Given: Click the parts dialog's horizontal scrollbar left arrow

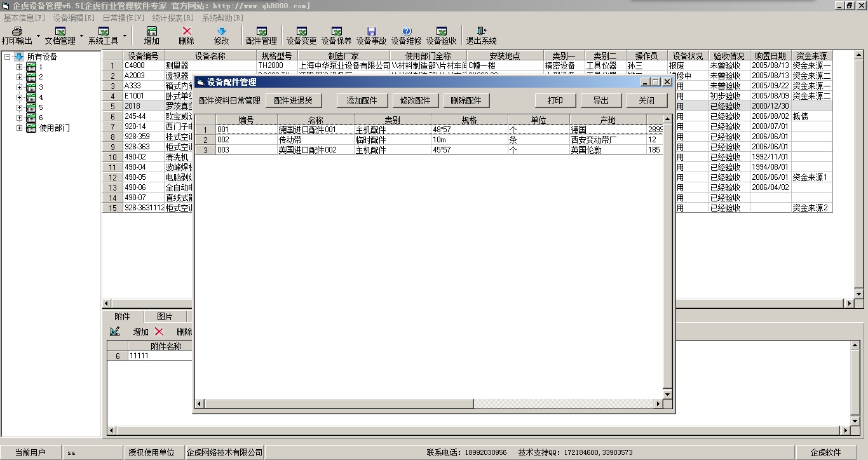Looking at the screenshot, I should [x=200, y=403].
